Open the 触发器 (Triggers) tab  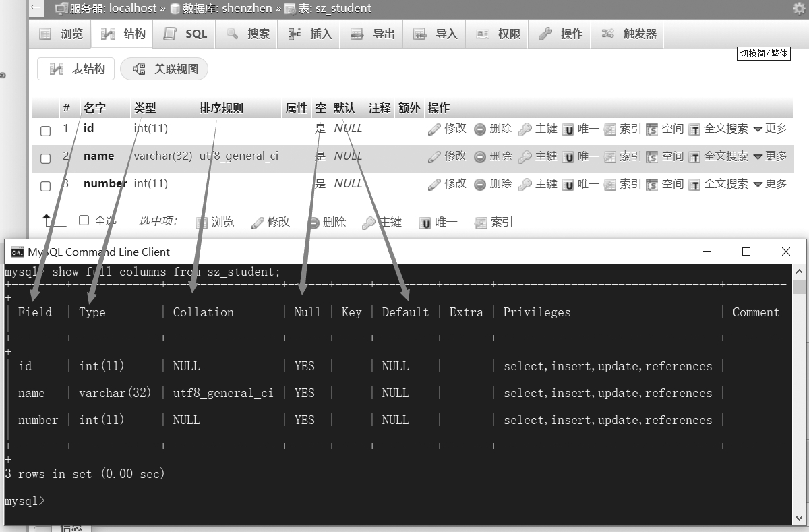[x=628, y=34]
